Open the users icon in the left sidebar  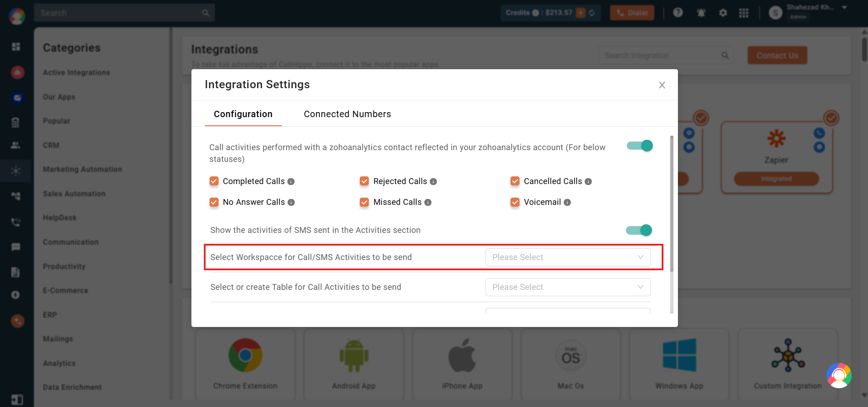pos(16,145)
